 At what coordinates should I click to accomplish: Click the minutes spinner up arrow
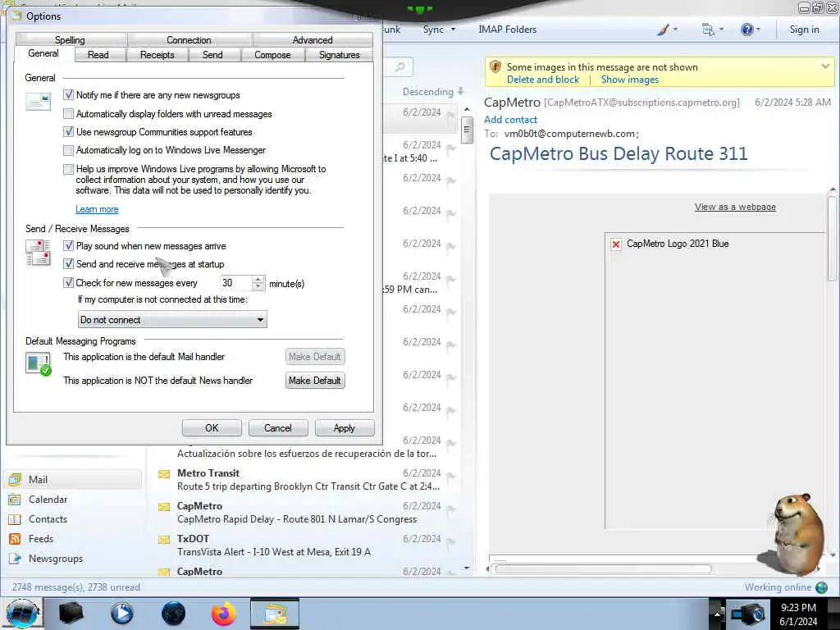[x=258, y=279]
